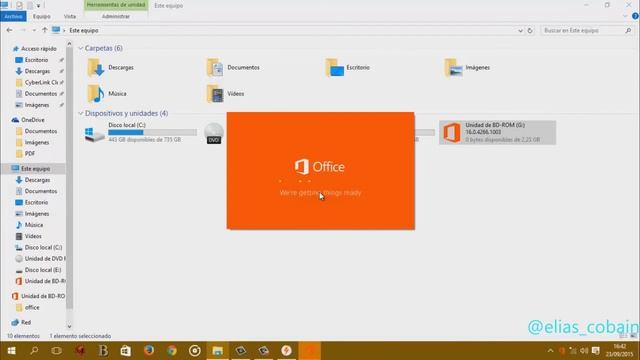Screen dimensions: 640x360
Task: Click the Este equipo address bar path
Action: click(x=84, y=31)
